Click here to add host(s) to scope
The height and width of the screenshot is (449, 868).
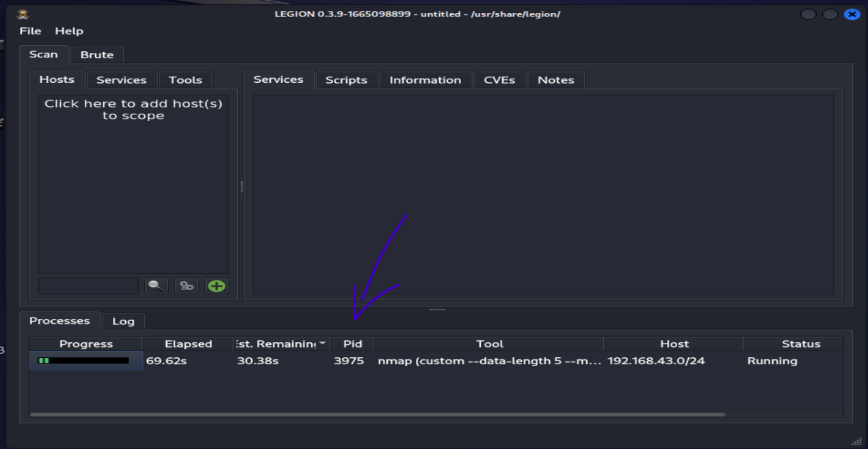pos(133,110)
